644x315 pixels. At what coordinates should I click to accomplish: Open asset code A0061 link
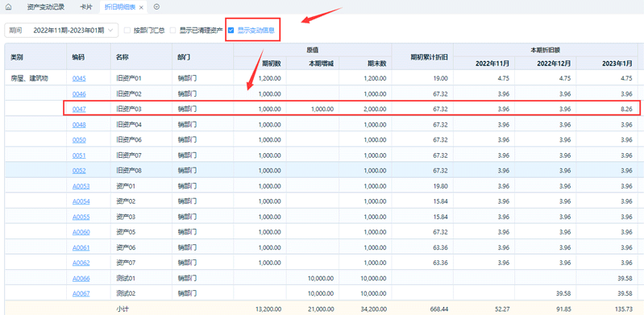[81, 247]
